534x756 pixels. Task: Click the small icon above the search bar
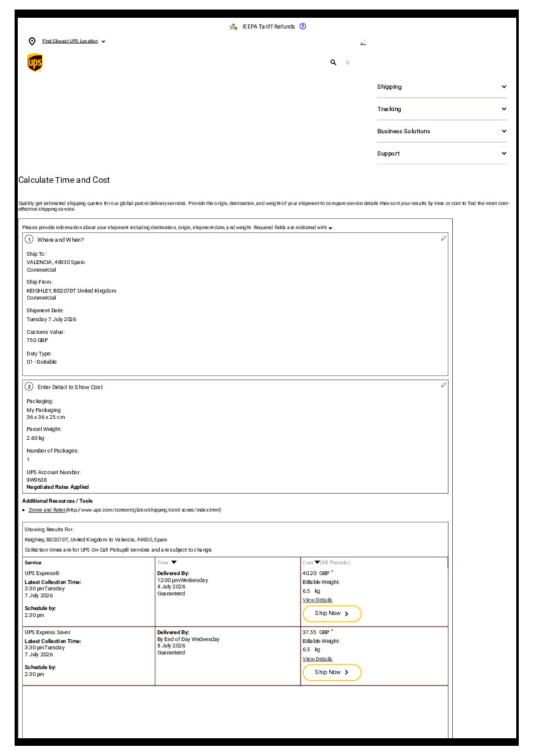[x=363, y=43]
